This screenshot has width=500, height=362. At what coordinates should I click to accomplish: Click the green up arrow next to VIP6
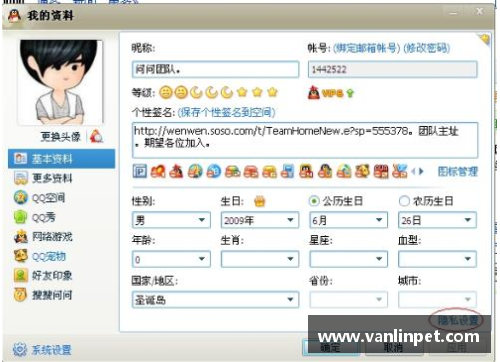click(x=350, y=93)
